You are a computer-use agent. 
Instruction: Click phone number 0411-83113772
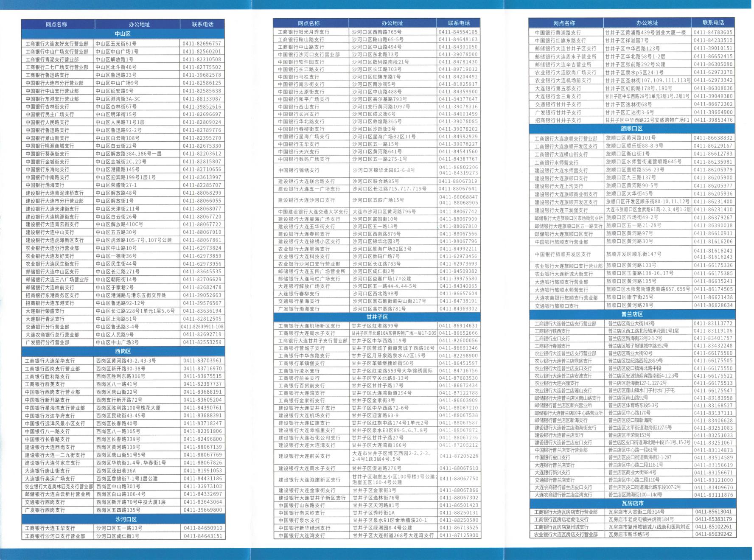pos(713,323)
